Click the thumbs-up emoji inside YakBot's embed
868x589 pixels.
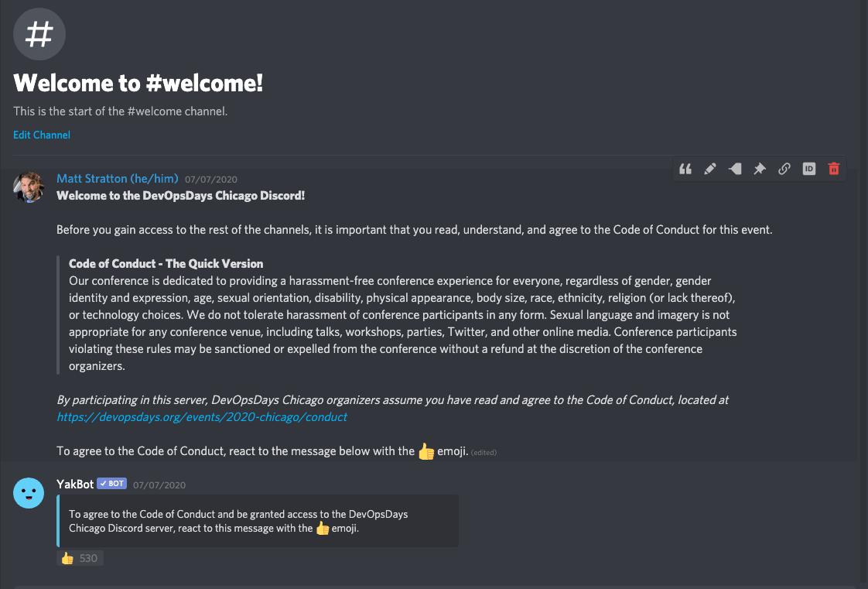(x=322, y=528)
